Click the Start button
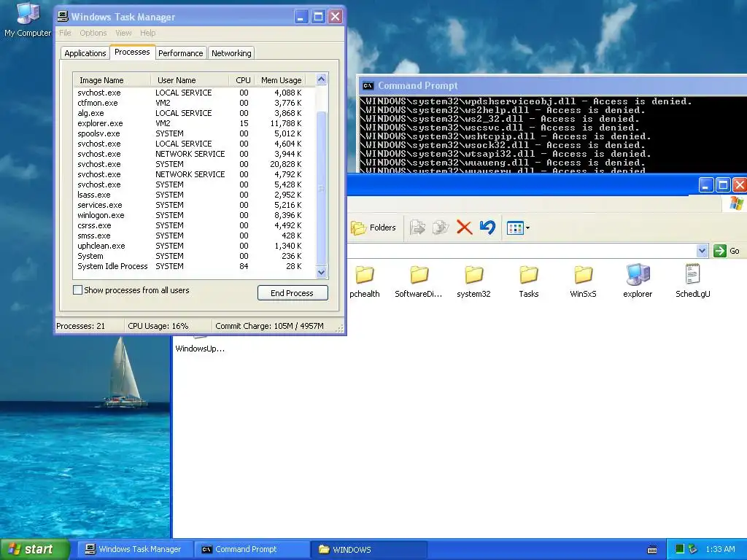The height and width of the screenshot is (560, 747). (34, 549)
